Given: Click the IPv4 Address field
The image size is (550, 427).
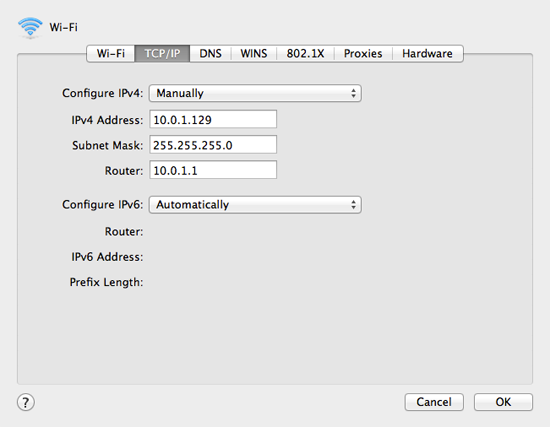Looking at the screenshot, I should point(213,119).
